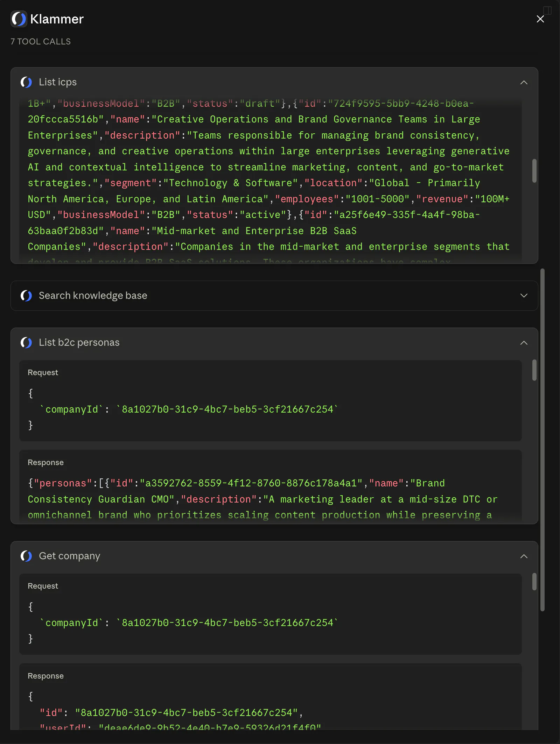Click the "Consistency Guardian CMO" persona name
The image size is (560, 744).
point(101,499)
